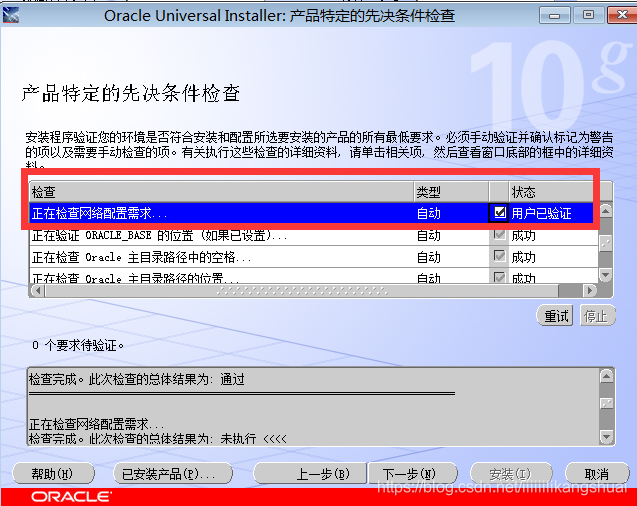Click the 停止 stop button
Viewport: 637px width, 506px height.
598,316
